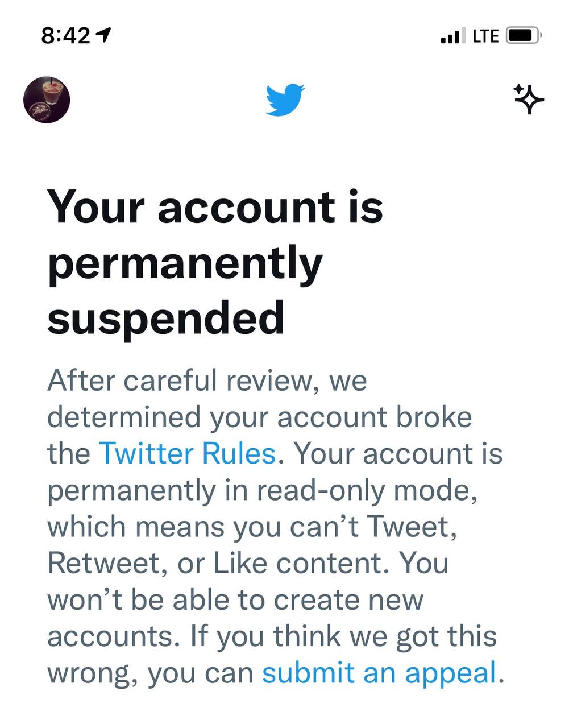Follow the submit an appeal link
This screenshot has height=728, width=569.
(x=380, y=673)
